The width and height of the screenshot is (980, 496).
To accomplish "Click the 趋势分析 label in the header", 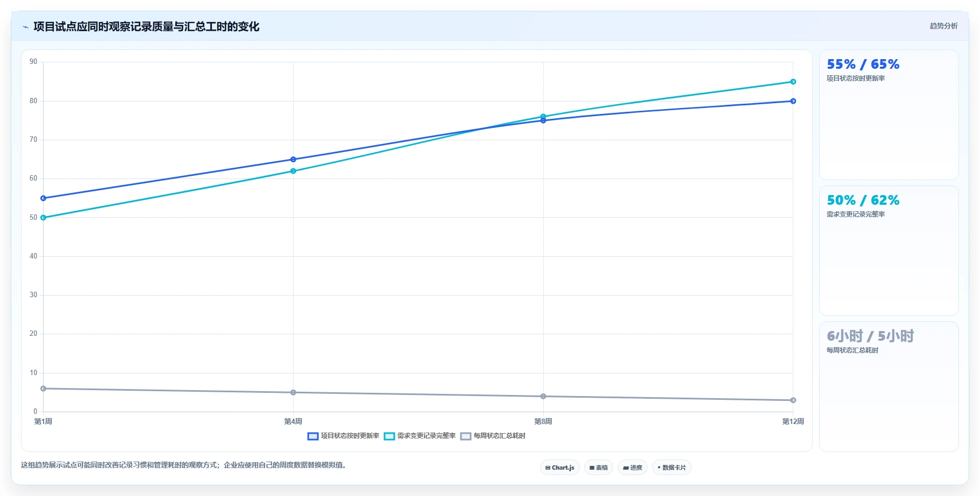I will click(943, 26).
